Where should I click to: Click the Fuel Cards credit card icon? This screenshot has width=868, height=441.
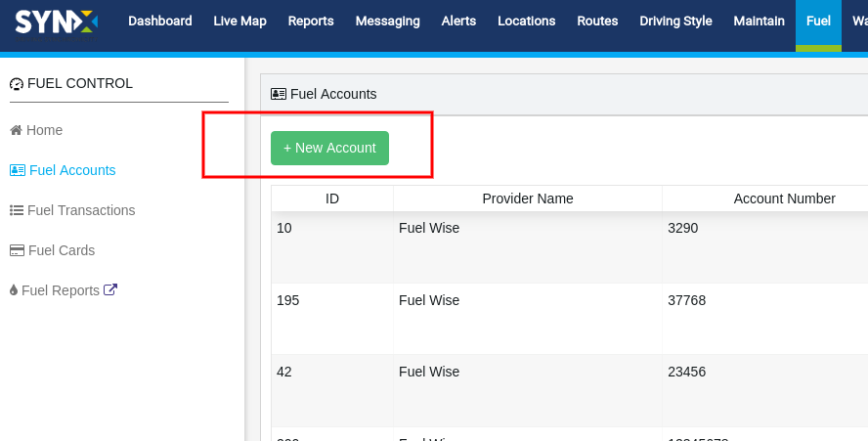click(18, 250)
